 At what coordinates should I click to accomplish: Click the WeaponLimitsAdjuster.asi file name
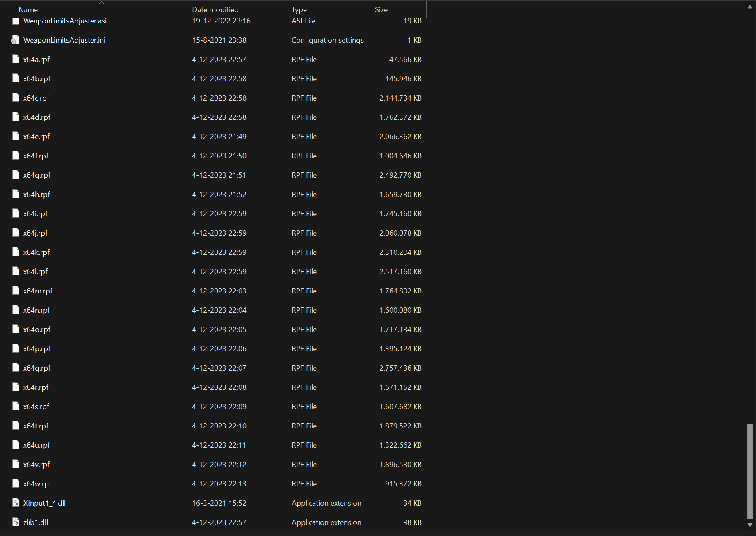coord(65,21)
